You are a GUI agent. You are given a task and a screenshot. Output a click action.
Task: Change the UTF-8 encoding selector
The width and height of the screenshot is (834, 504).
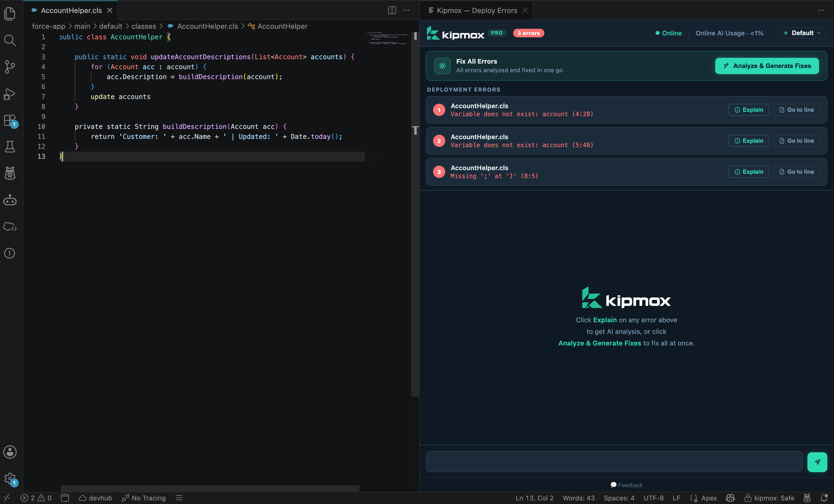point(653,498)
